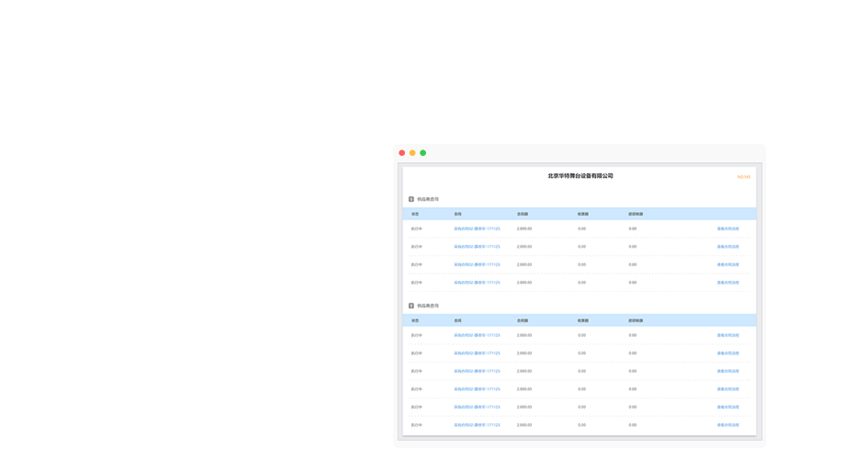850x462 pixels.
Task: Open the contract link in the lower table's first row
Action: coord(477,336)
